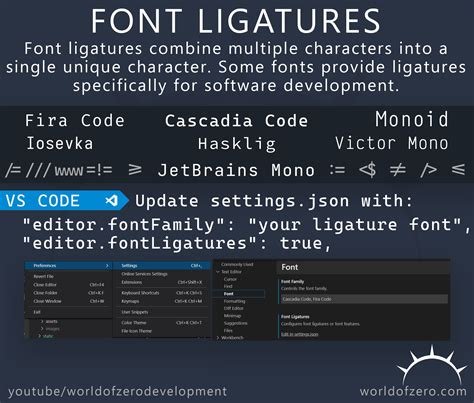
Task: Click the "editor.fontLigatures": true line
Action: click(x=177, y=243)
